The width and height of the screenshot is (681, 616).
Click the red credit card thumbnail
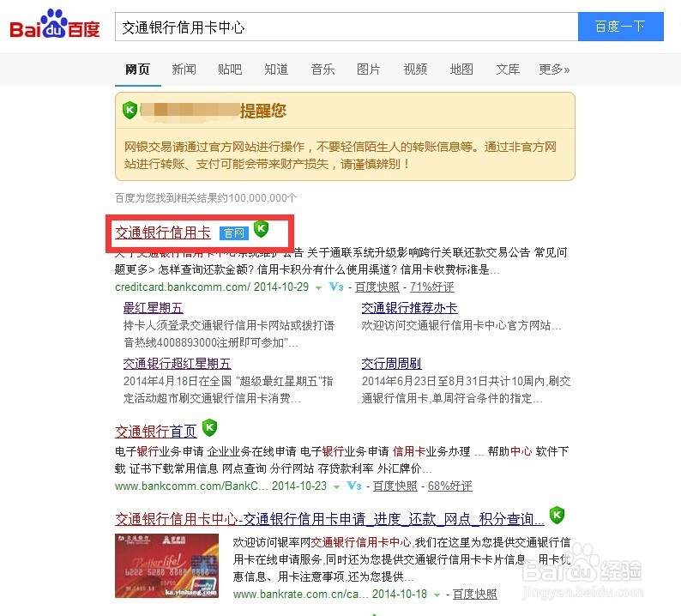[166, 565]
